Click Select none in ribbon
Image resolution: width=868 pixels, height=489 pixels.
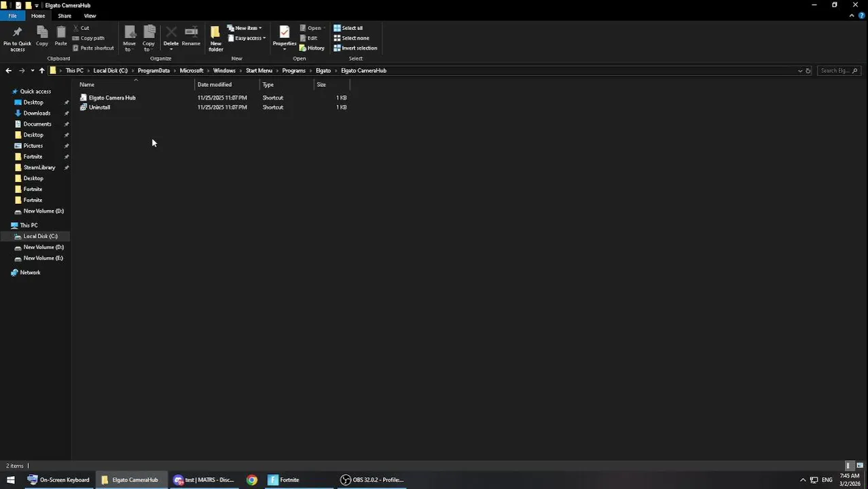pyautogui.click(x=351, y=38)
